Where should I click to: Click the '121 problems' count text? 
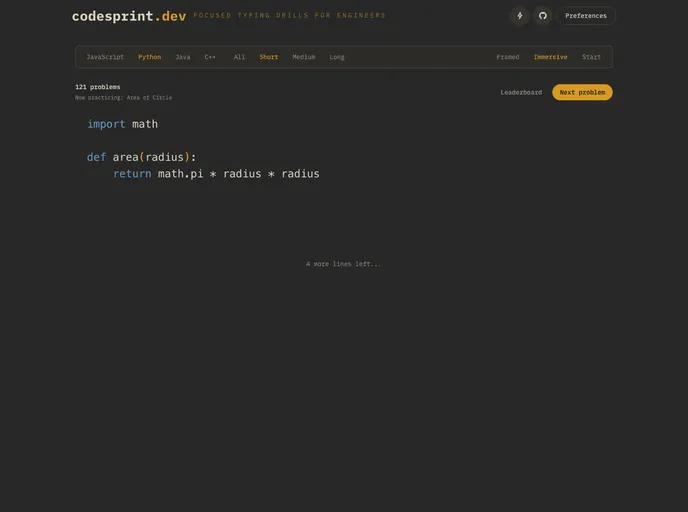coord(97,87)
